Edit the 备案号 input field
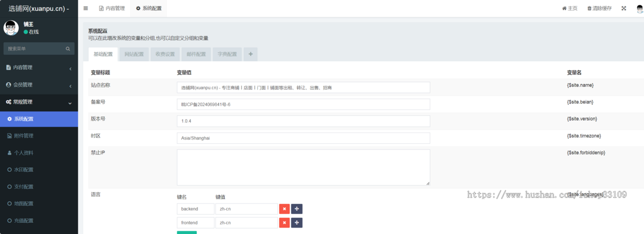The height and width of the screenshot is (234, 644). tap(303, 104)
